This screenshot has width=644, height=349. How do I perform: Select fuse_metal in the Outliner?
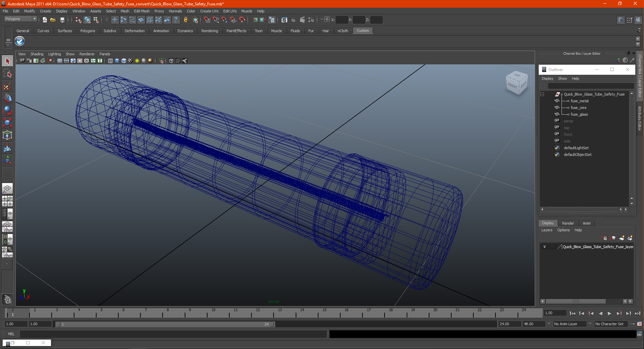(x=579, y=101)
